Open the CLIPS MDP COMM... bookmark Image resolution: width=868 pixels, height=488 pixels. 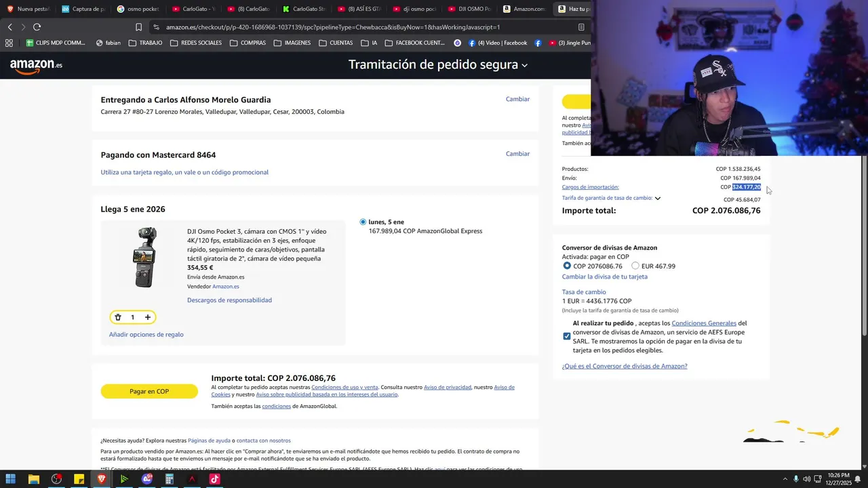56,43
